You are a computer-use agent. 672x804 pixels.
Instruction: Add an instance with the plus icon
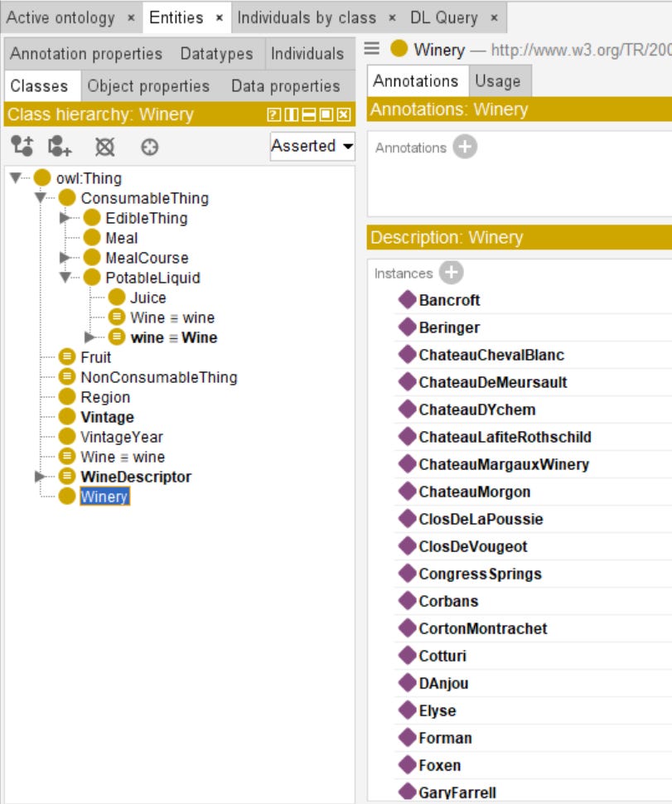(x=451, y=272)
